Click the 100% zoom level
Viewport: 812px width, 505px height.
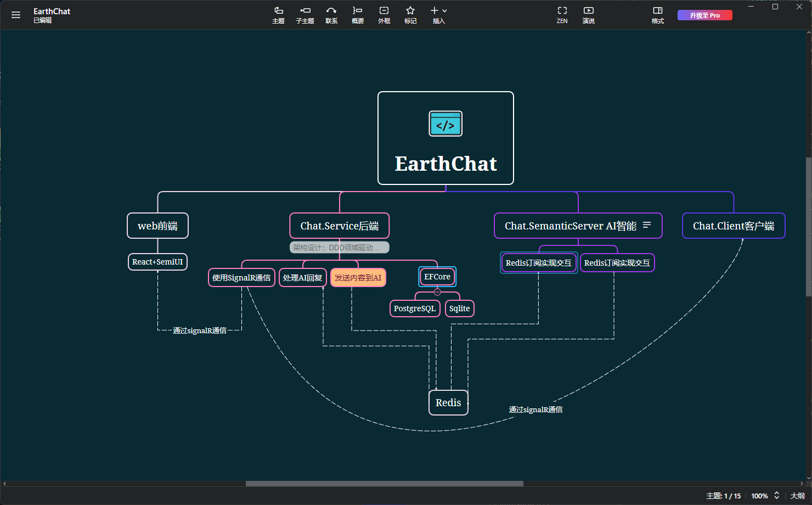coord(759,496)
